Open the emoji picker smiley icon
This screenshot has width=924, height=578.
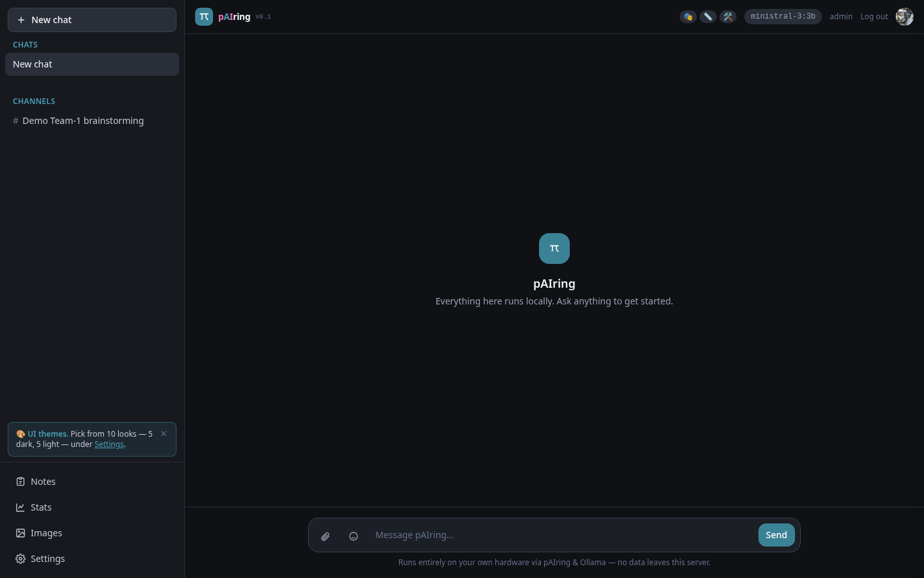coord(354,536)
